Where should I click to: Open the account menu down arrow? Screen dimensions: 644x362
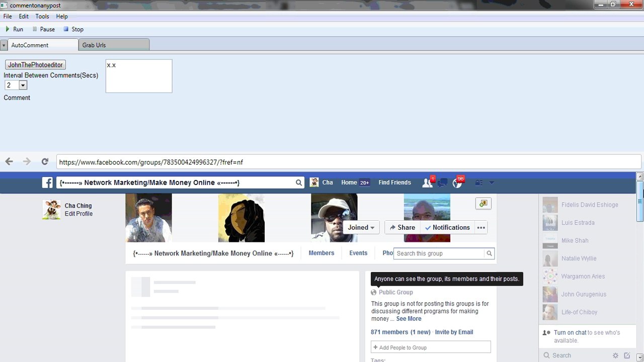(x=492, y=183)
